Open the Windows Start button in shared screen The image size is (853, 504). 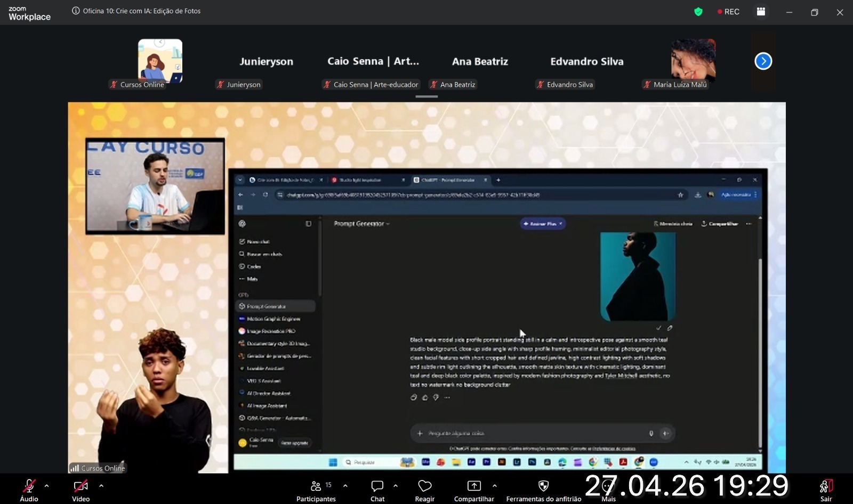[x=333, y=462]
